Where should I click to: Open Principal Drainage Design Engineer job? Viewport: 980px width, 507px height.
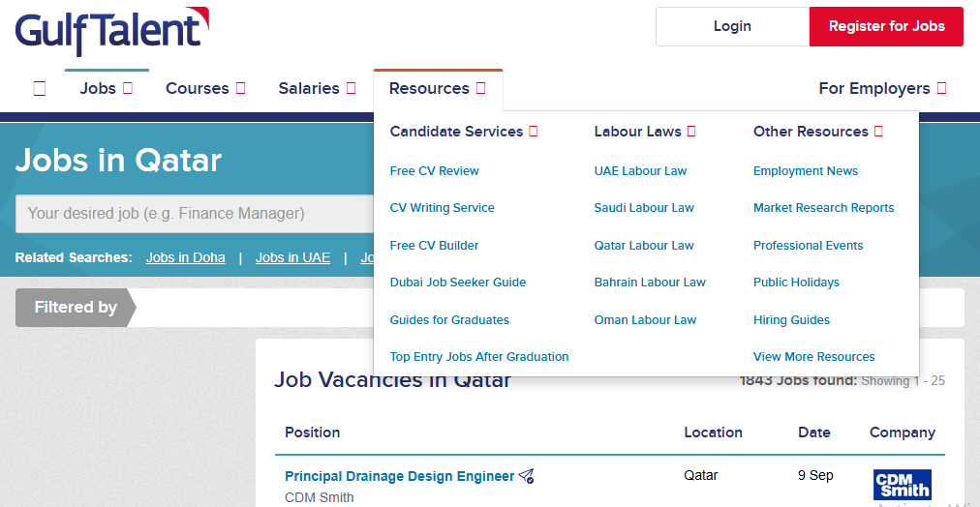(399, 476)
